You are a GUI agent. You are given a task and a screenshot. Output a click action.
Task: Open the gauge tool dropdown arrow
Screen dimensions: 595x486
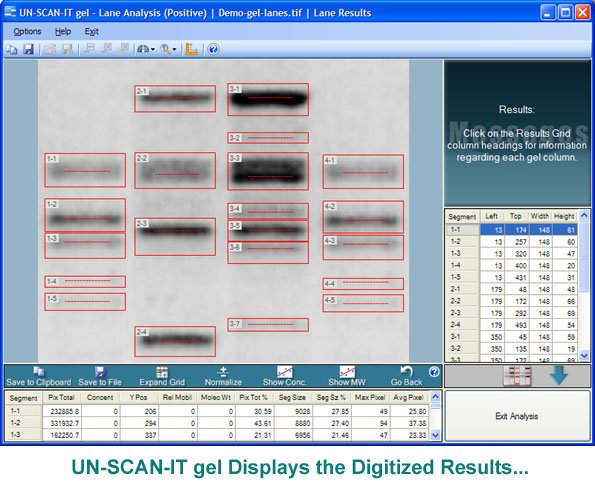click(153, 49)
